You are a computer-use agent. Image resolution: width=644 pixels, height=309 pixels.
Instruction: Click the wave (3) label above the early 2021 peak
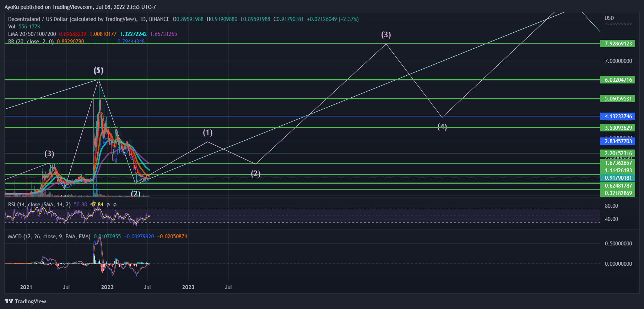pyautogui.click(x=49, y=154)
